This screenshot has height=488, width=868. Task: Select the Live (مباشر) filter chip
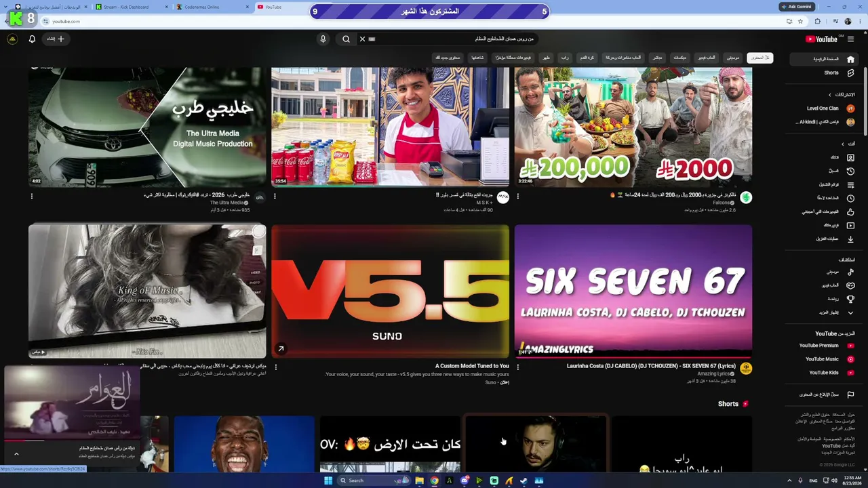point(657,58)
